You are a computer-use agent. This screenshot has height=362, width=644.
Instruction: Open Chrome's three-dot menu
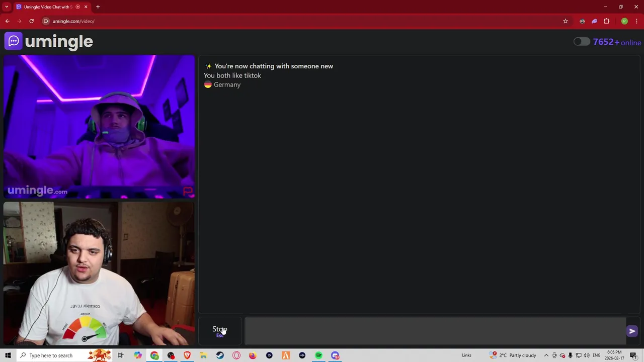pos(635,21)
